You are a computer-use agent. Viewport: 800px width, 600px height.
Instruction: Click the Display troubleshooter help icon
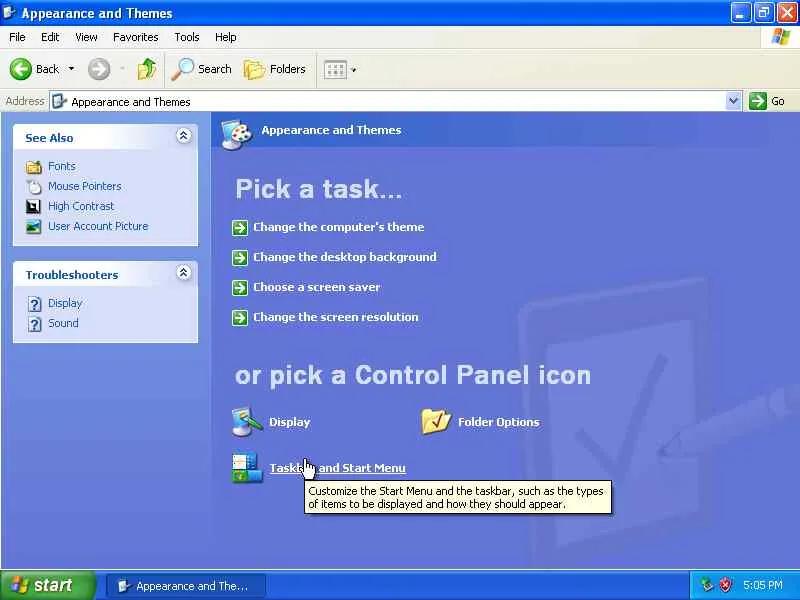coord(34,304)
